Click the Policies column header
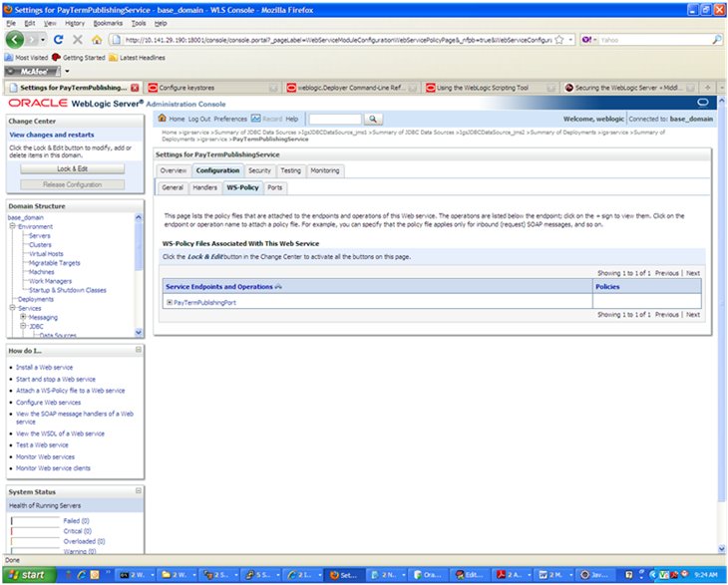Image resolution: width=728 pixels, height=585 pixels. pos(607,287)
